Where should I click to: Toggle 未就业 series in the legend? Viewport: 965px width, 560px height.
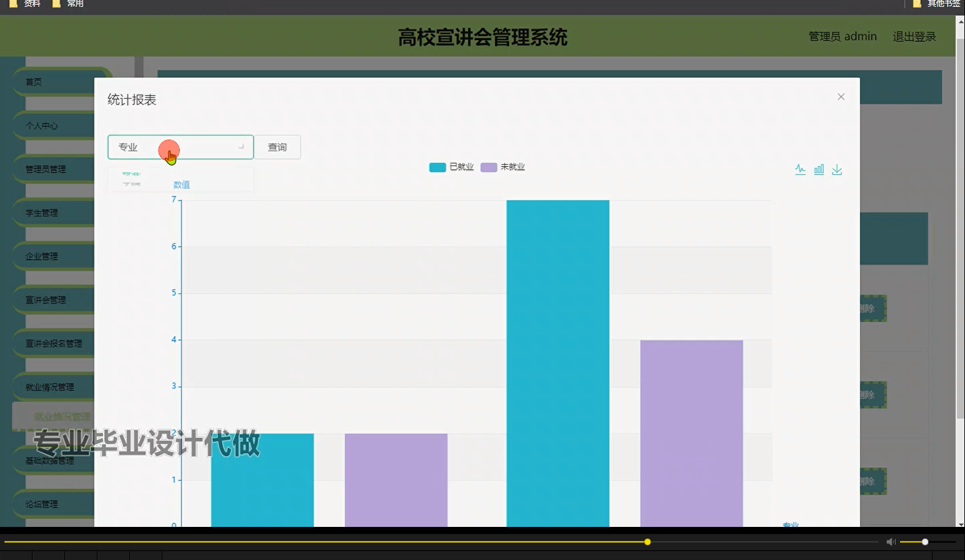pos(503,167)
